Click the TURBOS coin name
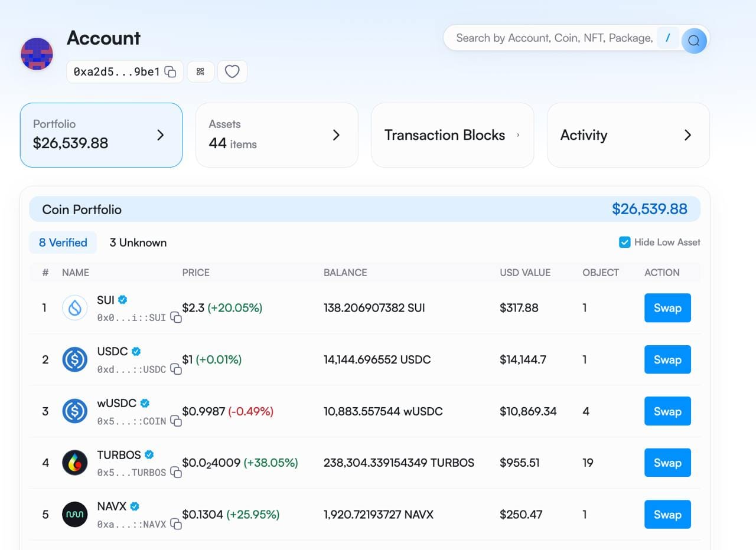The width and height of the screenshot is (756, 550). (119, 455)
